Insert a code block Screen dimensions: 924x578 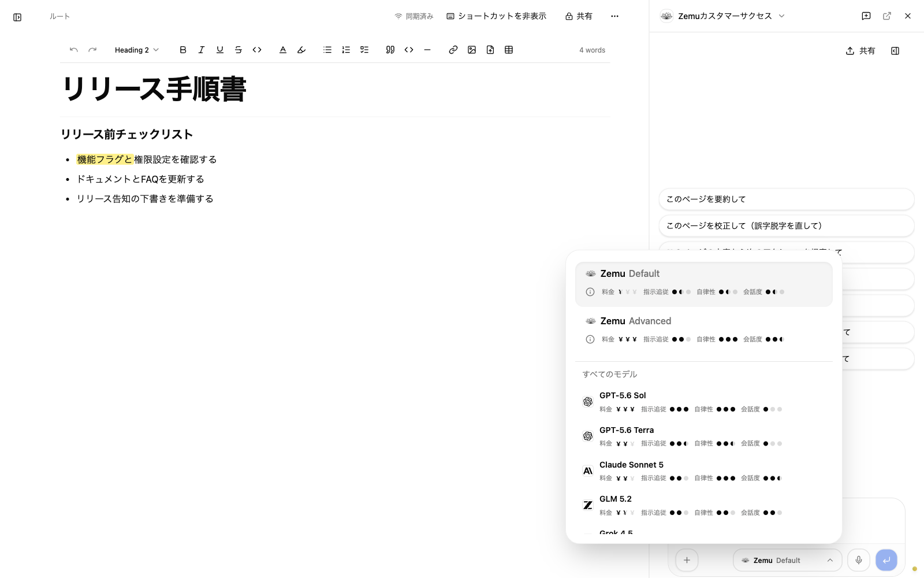[409, 50]
